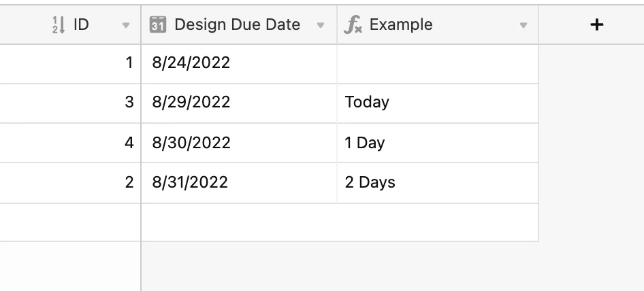Click the calendar icon in Design Due Date header
Viewport: 644px width, 291px height.
(158, 24)
